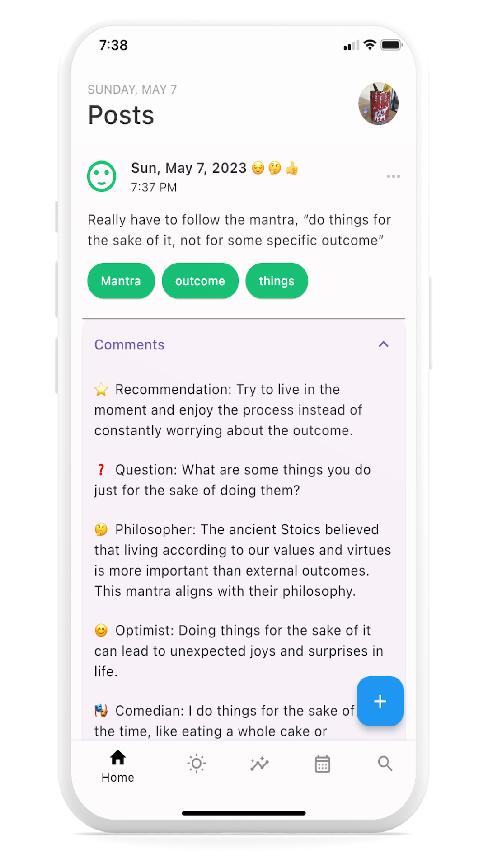Open the insights chart tab
The height and width of the screenshot is (868, 488).
coord(260,764)
